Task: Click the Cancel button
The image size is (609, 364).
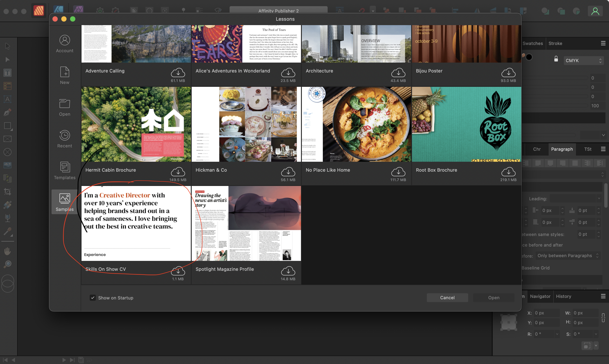Action: point(447,297)
